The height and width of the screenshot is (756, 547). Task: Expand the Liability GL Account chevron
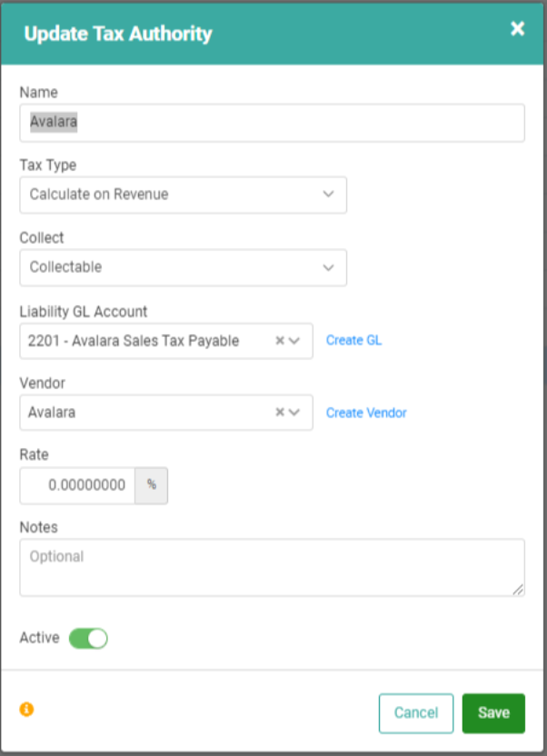point(294,341)
